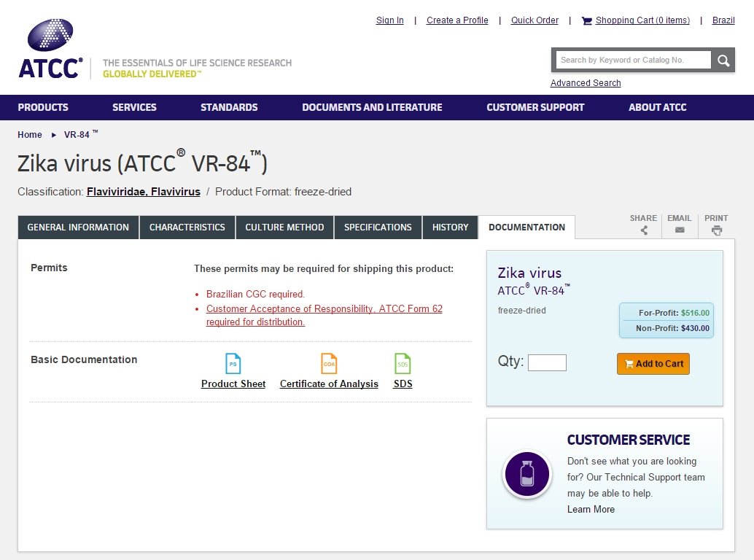This screenshot has width=754, height=560.
Task: Click the Email envelope icon
Action: [680, 230]
